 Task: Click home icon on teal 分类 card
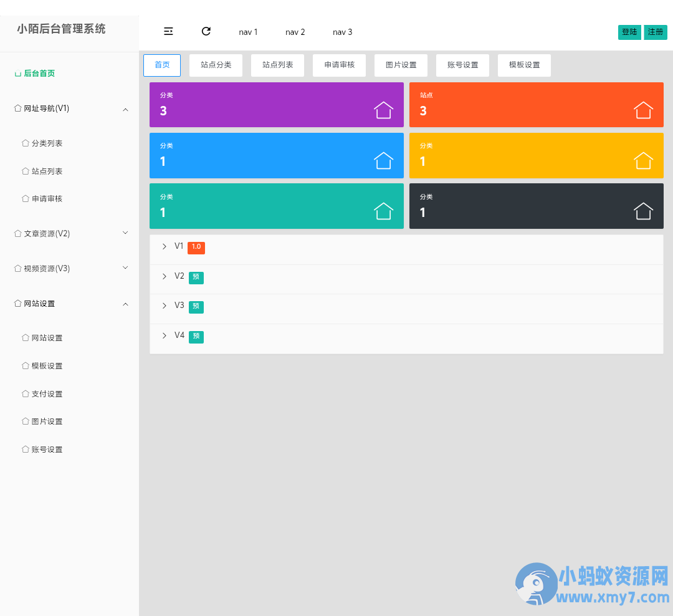[x=383, y=211]
